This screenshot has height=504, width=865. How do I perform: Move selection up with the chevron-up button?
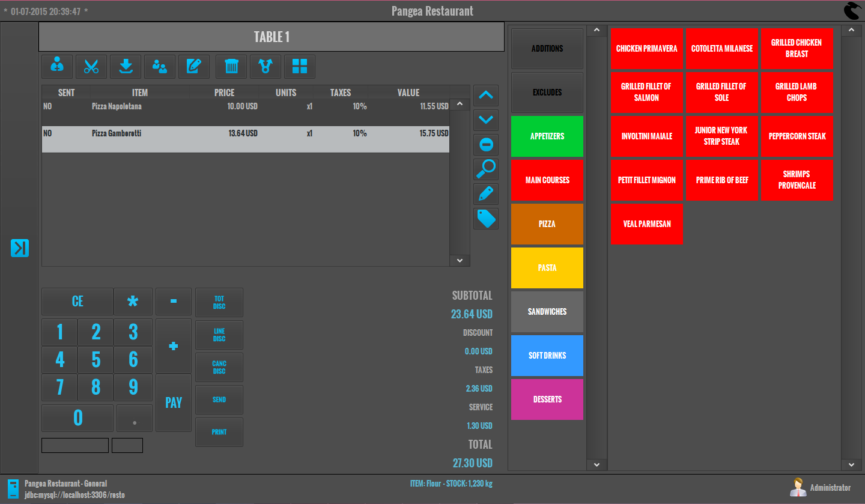[486, 95]
